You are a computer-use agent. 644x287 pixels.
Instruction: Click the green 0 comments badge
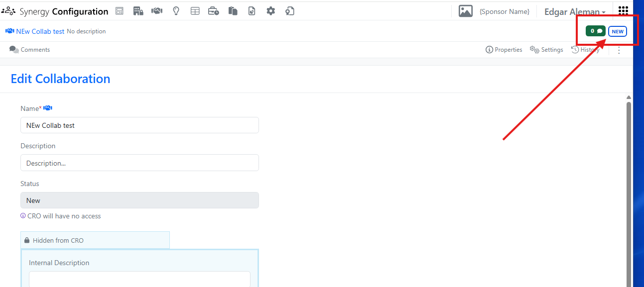click(595, 31)
